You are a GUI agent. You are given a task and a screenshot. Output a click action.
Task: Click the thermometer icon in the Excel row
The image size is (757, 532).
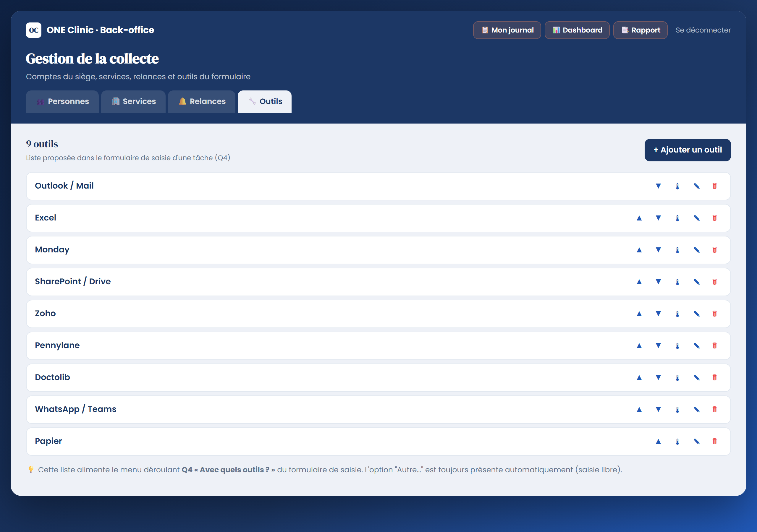pyautogui.click(x=677, y=218)
